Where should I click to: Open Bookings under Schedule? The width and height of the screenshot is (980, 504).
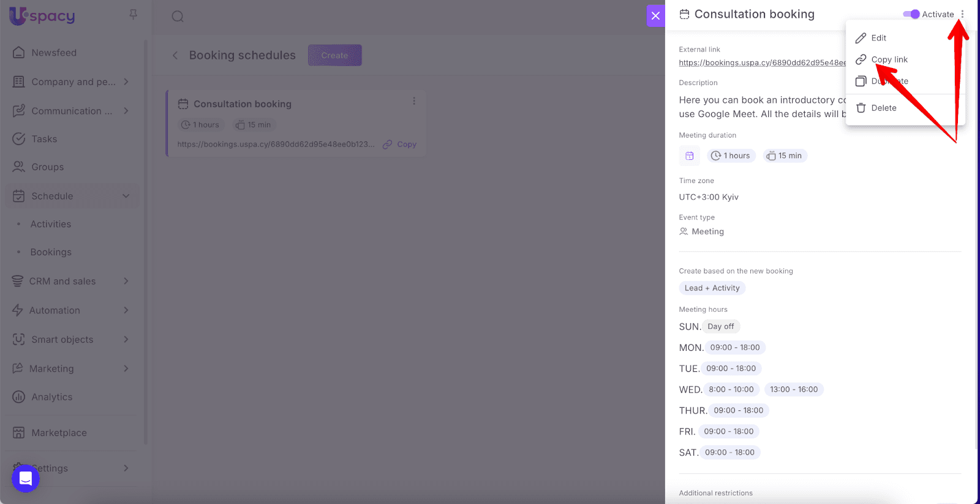pos(51,252)
